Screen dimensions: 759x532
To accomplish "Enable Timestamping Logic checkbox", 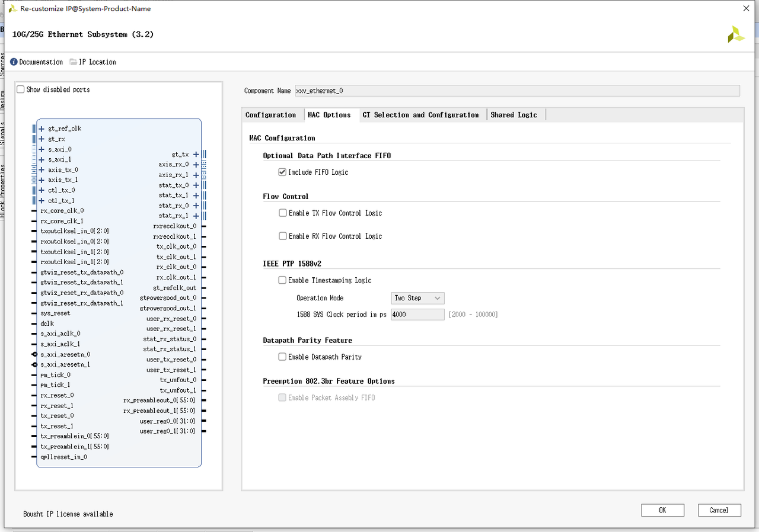I will coord(282,280).
